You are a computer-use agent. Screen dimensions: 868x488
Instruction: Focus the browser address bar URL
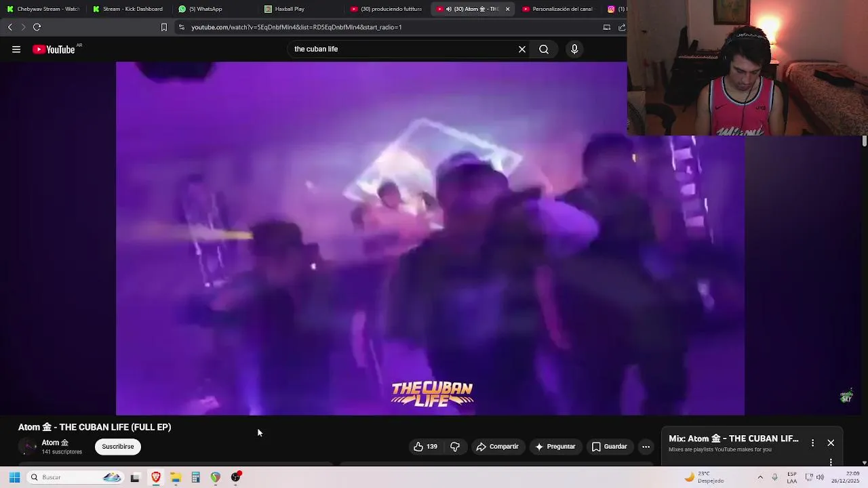(x=296, y=27)
